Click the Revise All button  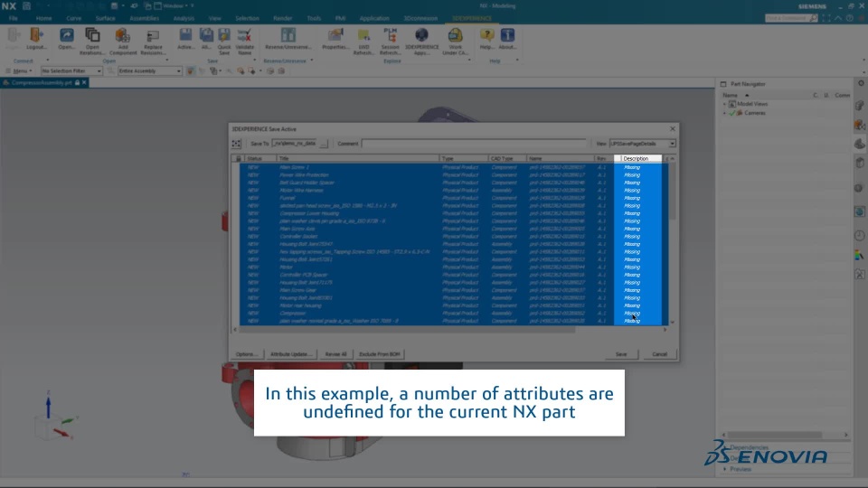click(x=335, y=354)
